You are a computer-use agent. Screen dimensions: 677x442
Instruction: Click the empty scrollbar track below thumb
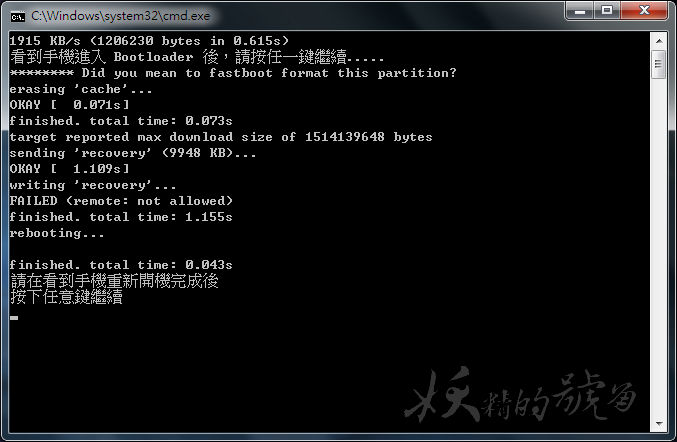[659, 250]
